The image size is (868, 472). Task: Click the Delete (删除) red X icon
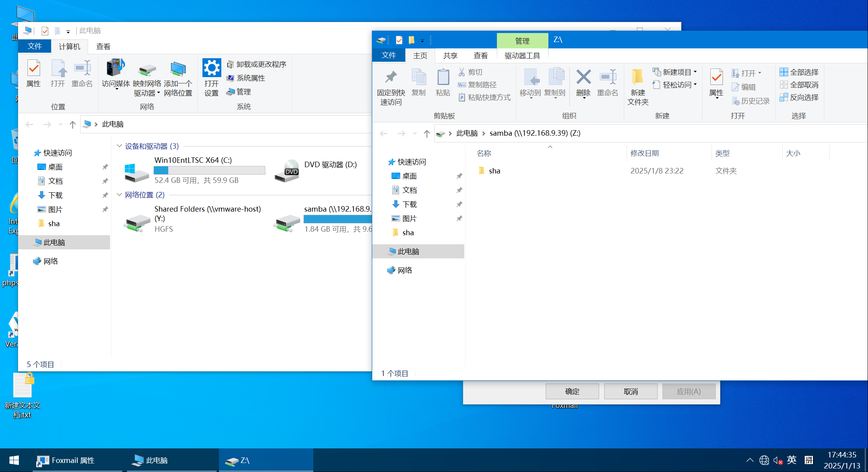point(583,77)
